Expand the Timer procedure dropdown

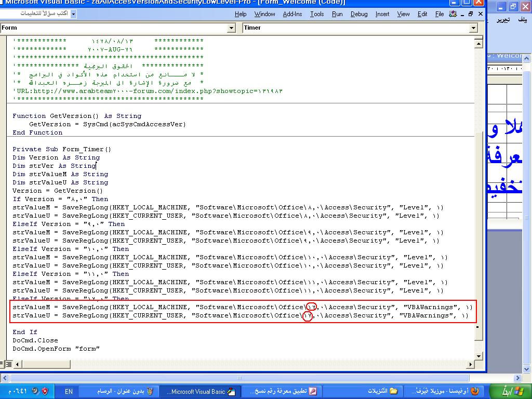(474, 28)
